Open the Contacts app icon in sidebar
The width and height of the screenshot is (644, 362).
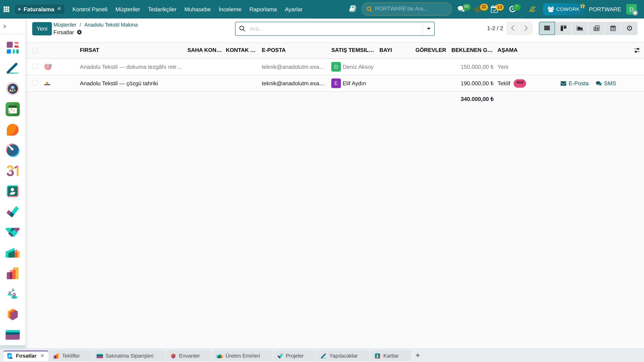click(x=12, y=191)
